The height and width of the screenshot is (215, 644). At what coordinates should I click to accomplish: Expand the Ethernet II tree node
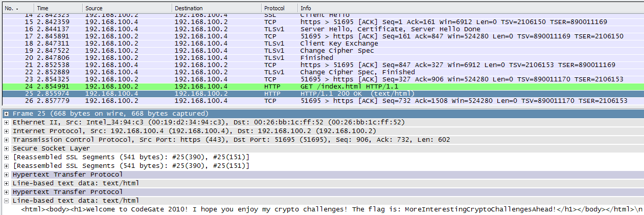point(6,122)
